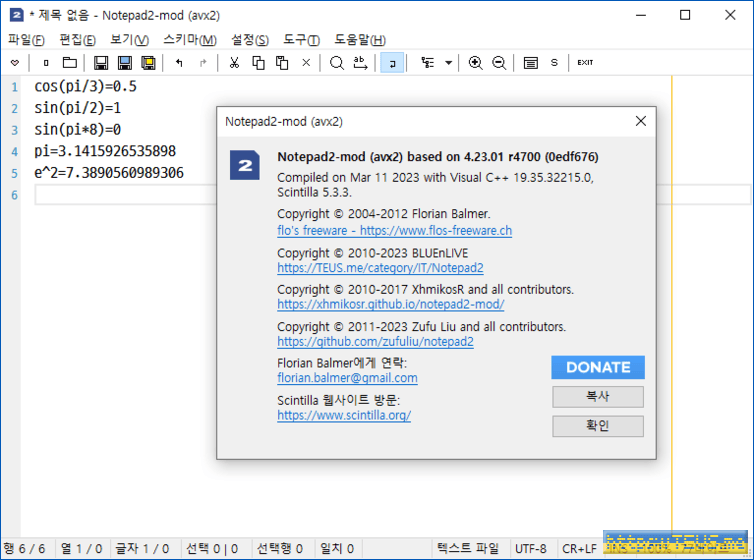Redo the edit via toolbar arrow
Viewport: 754px width, 560px height.
point(203,63)
